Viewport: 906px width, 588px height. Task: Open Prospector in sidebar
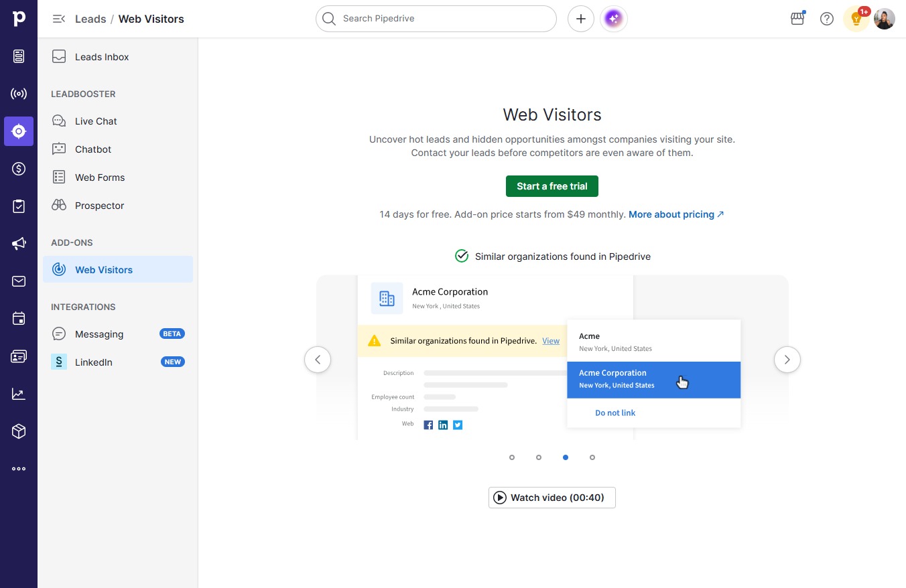pyautogui.click(x=118, y=206)
